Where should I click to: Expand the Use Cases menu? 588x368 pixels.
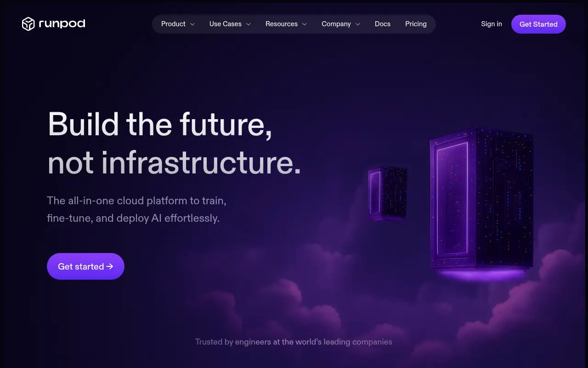pyautogui.click(x=230, y=24)
